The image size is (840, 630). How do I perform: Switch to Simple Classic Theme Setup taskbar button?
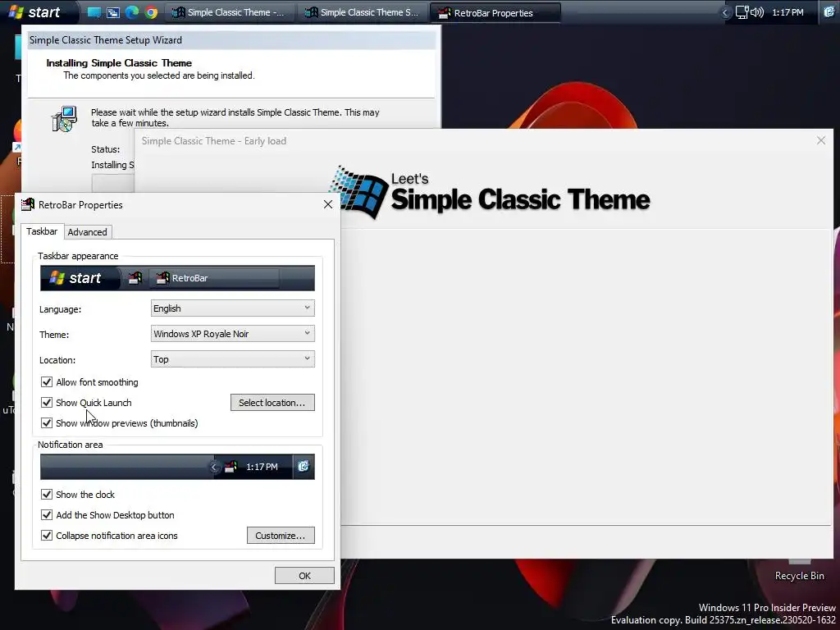[363, 12]
